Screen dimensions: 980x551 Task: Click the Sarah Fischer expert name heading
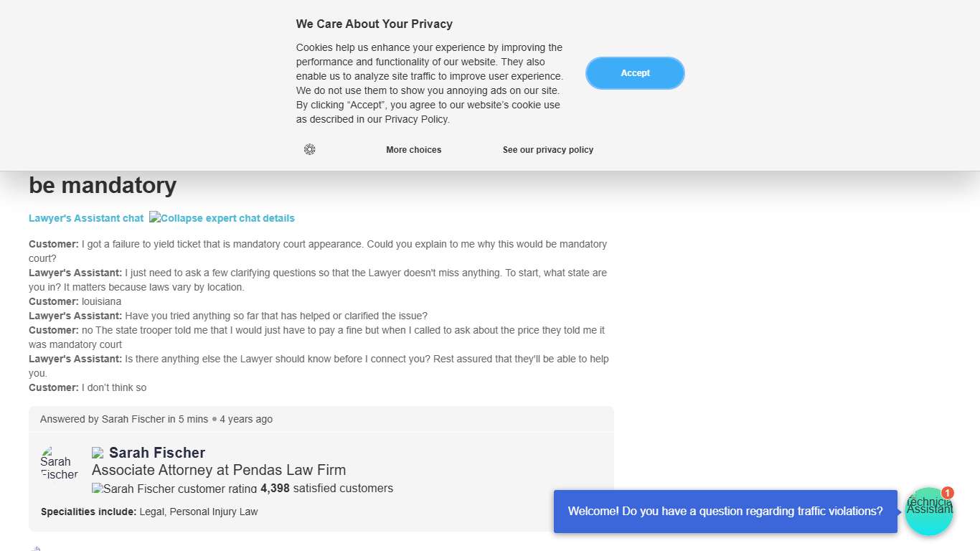[x=157, y=453]
